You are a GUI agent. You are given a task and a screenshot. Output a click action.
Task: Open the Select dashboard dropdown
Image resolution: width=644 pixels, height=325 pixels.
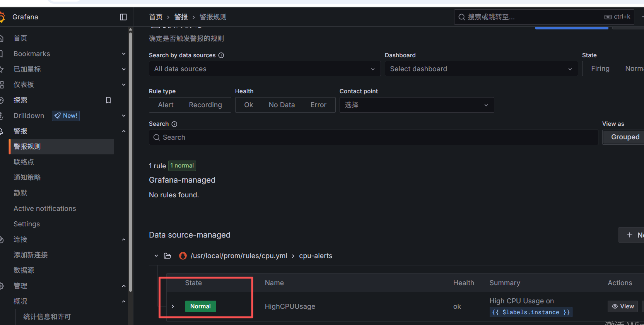481,69
